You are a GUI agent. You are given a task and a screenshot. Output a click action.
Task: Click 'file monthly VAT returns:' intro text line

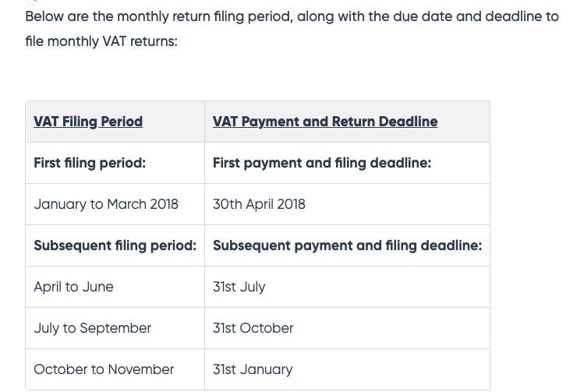[x=101, y=41]
